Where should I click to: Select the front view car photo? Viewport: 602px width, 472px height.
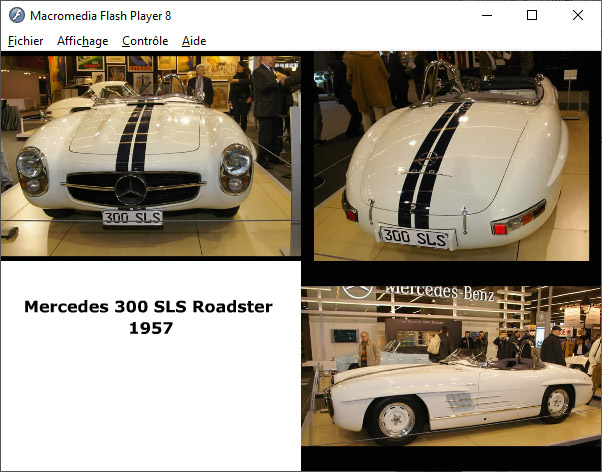point(151,156)
